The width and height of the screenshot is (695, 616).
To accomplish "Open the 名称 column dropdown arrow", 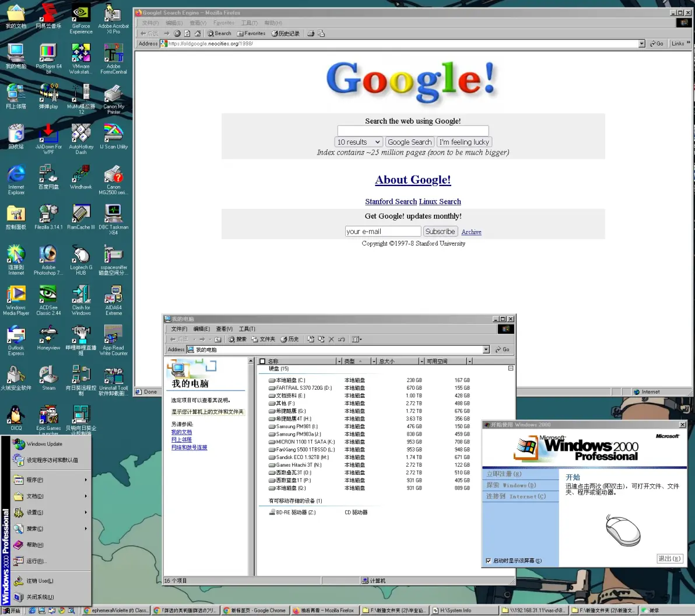I will pyautogui.click(x=339, y=362).
